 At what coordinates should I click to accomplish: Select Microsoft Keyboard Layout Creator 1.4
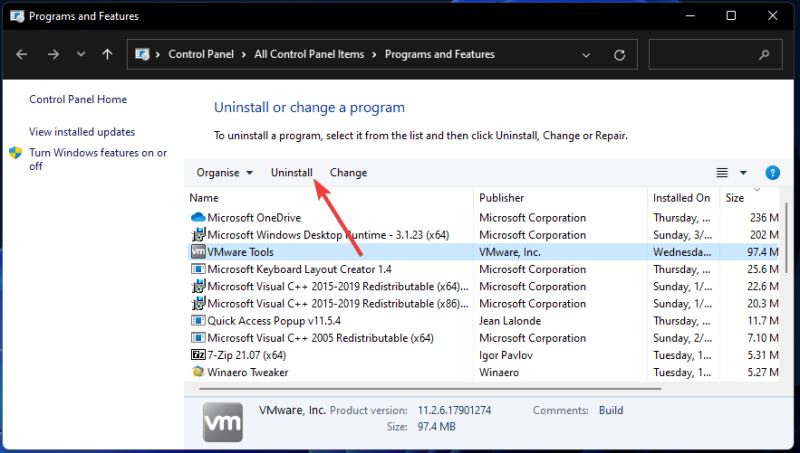pyautogui.click(x=483, y=269)
